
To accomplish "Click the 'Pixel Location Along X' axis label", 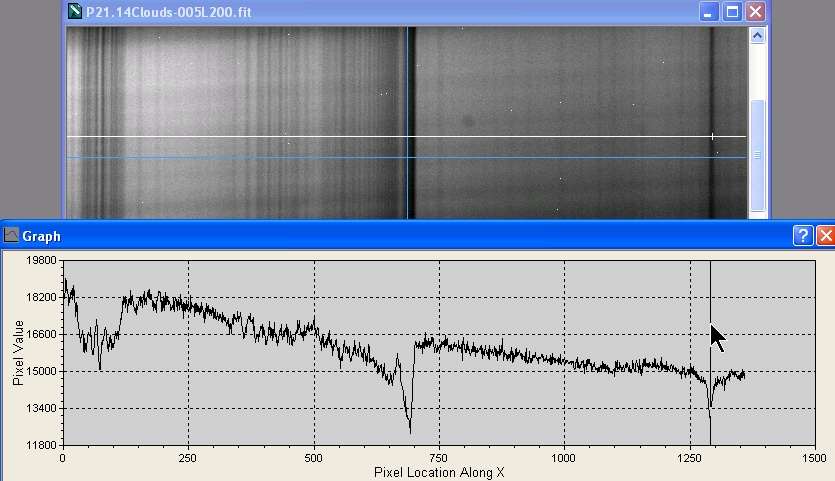I will pyautogui.click(x=438, y=470).
